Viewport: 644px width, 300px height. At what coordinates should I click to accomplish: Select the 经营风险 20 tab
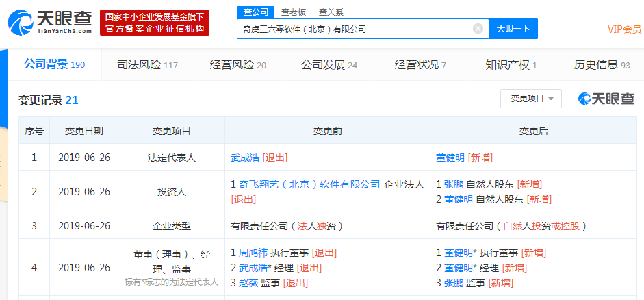237,65
